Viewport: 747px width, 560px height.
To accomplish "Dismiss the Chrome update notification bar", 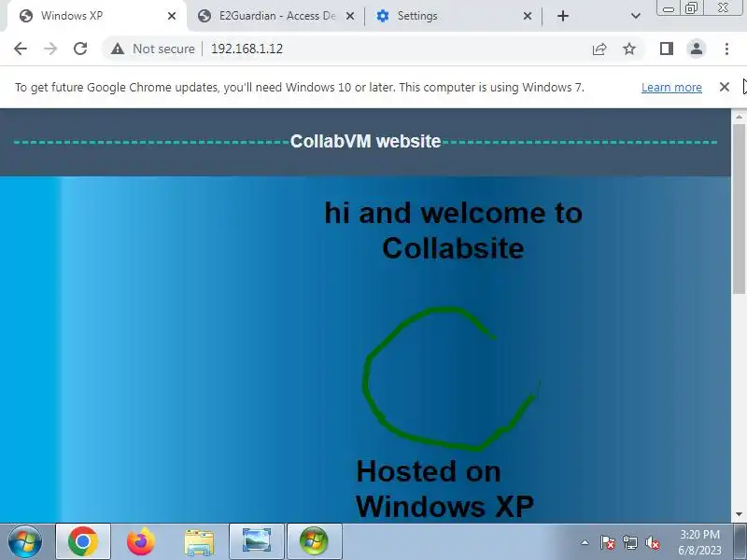I will (725, 87).
